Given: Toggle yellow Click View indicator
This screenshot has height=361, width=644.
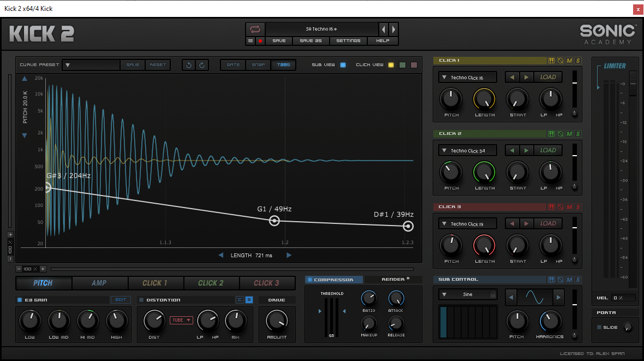Looking at the screenshot, I should pyautogui.click(x=391, y=65).
